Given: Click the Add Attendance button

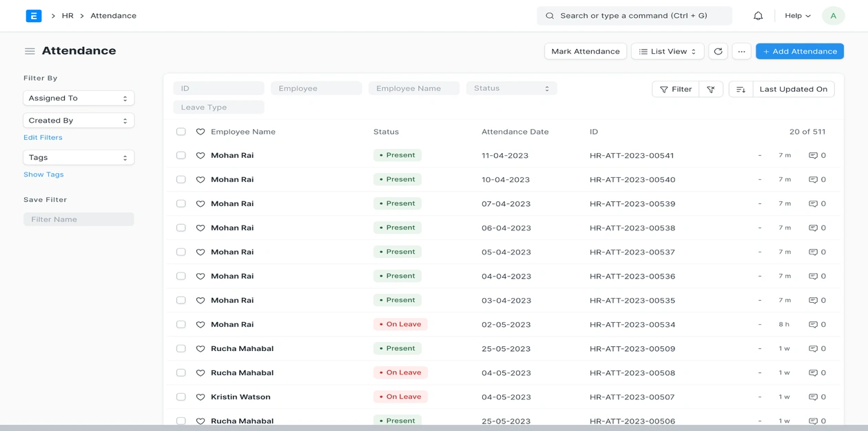Looking at the screenshot, I should pos(799,51).
